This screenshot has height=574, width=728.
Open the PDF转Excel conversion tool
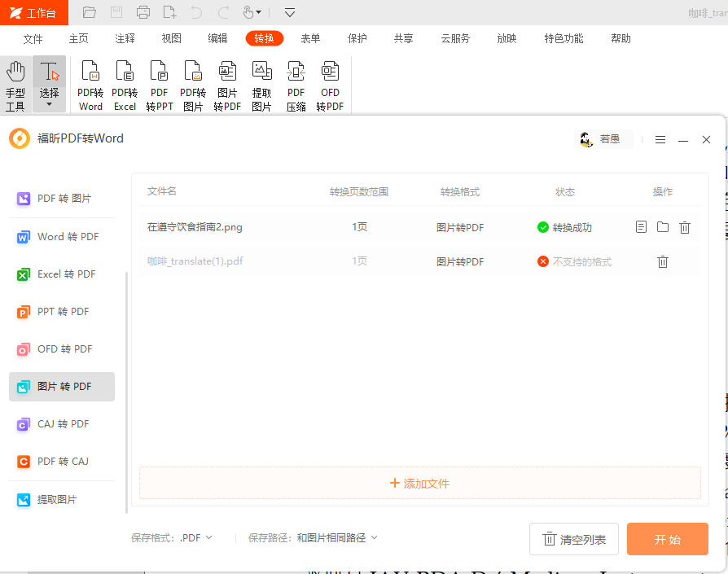pos(125,84)
